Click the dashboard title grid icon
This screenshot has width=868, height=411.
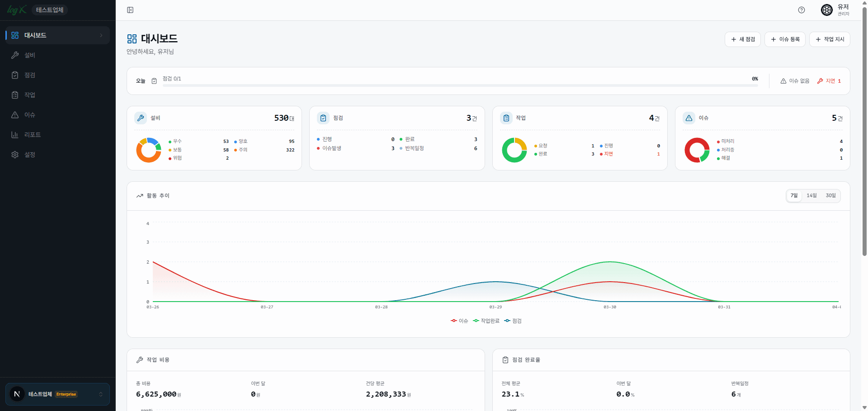(132, 39)
